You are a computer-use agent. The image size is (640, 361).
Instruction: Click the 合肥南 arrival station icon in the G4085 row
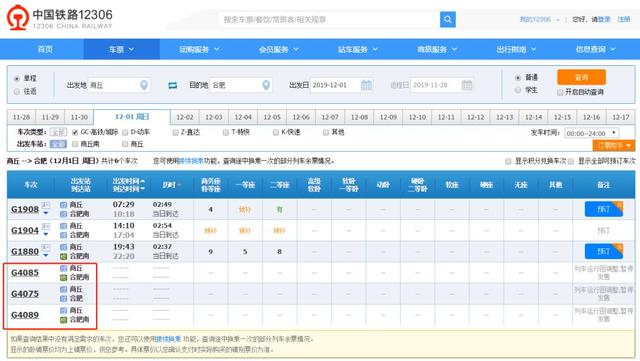[63, 277]
